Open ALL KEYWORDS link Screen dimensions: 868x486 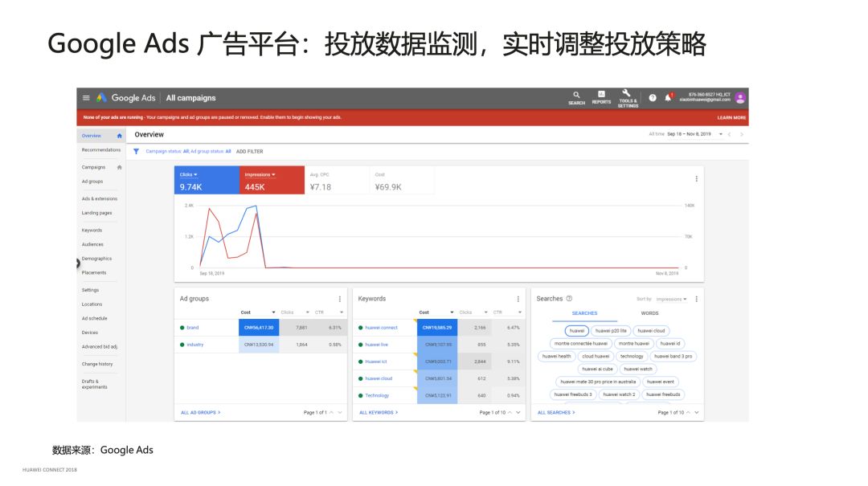379,412
